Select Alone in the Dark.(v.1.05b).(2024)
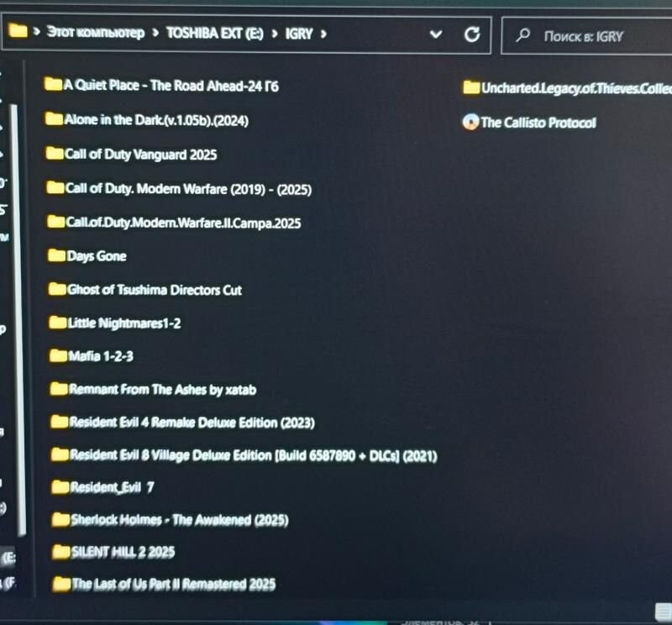The height and width of the screenshot is (625, 672). pyautogui.click(x=146, y=119)
